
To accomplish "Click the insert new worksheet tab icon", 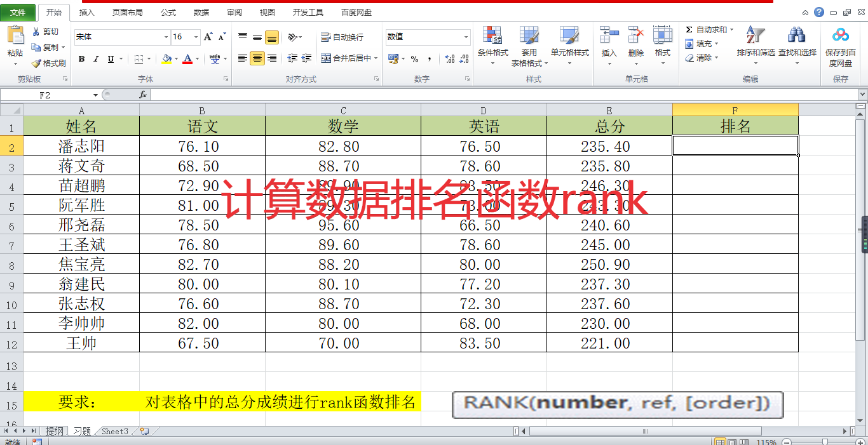I will [x=144, y=431].
